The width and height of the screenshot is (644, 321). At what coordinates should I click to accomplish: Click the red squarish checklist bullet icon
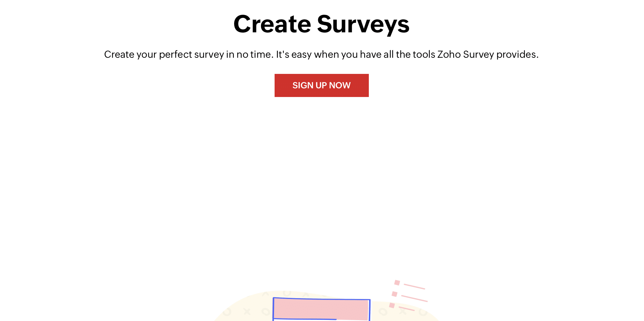coord(397,282)
